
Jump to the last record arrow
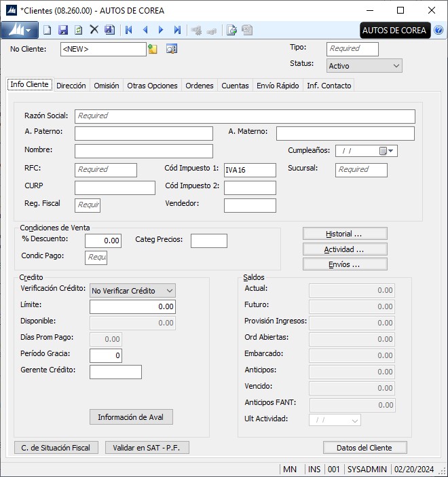point(177,30)
